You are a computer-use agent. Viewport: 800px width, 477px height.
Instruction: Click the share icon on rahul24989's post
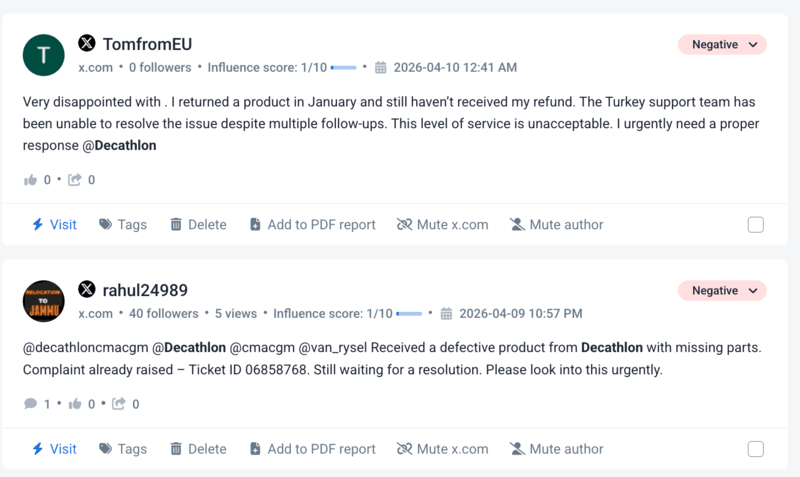(x=119, y=404)
